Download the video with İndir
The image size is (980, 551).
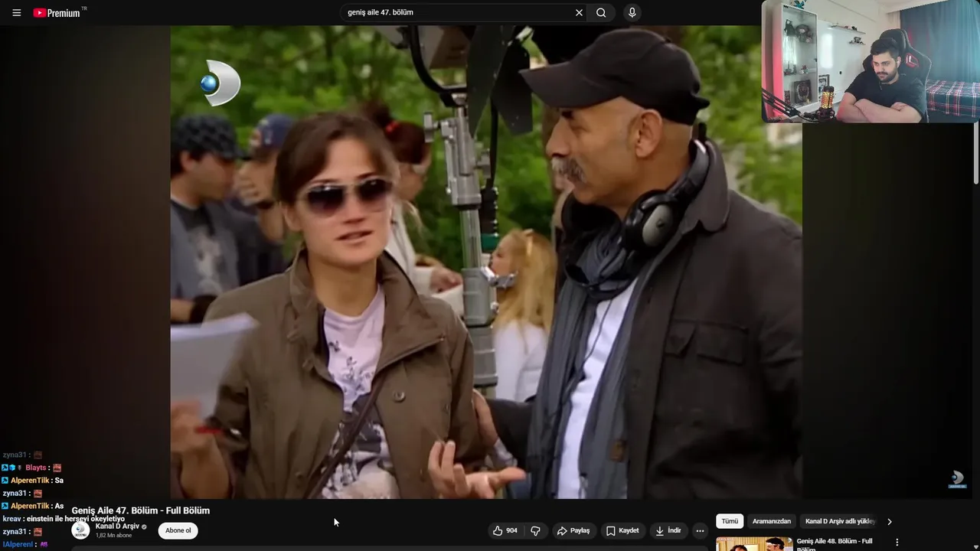point(668,530)
